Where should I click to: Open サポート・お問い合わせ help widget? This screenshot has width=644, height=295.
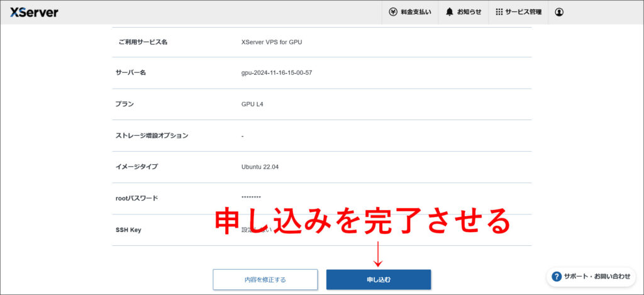pos(591,277)
